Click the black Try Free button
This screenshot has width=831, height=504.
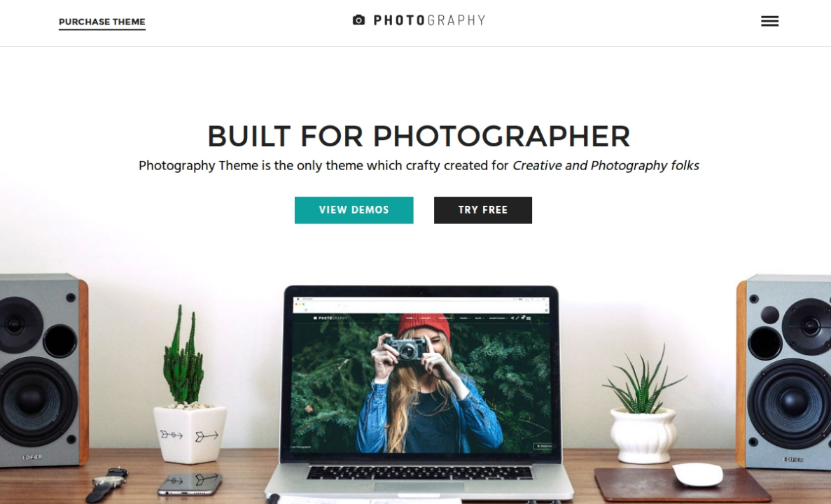[483, 210]
